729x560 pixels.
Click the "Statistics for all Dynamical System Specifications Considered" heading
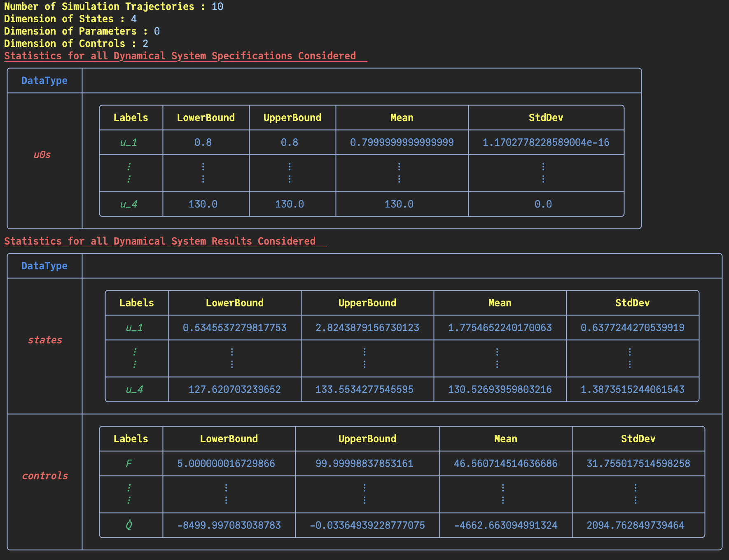pyautogui.click(x=180, y=56)
